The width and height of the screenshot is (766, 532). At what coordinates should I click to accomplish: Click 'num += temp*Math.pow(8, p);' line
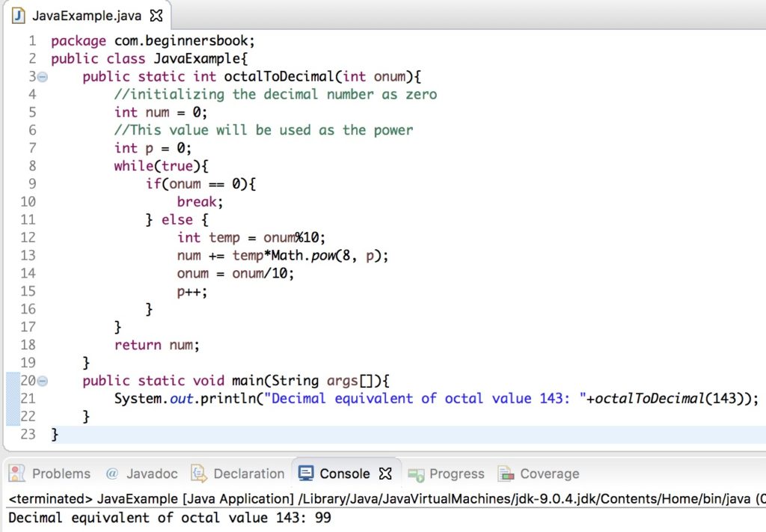tap(283, 255)
